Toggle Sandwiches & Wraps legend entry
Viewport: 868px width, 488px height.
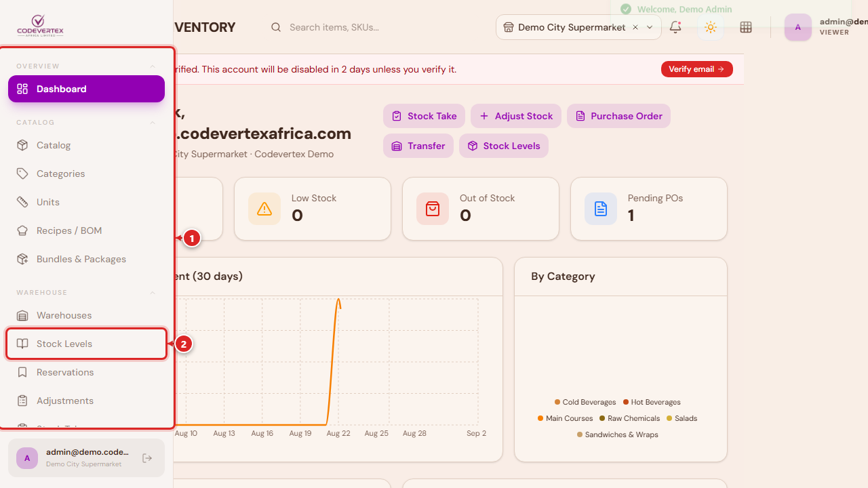pyautogui.click(x=618, y=434)
